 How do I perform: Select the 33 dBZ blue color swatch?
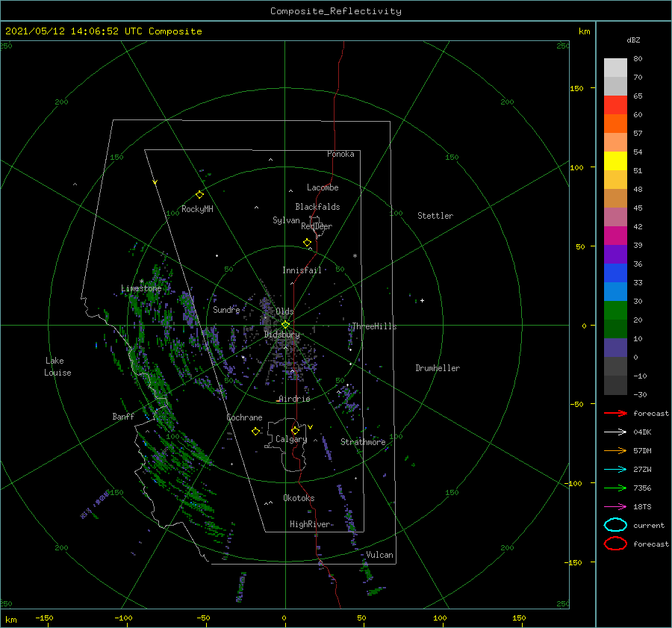coord(615,273)
